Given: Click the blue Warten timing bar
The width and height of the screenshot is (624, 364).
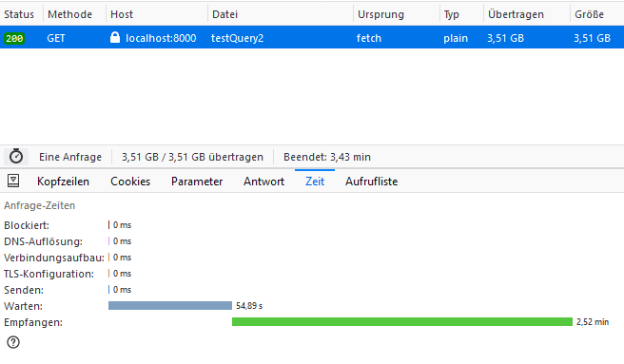Looking at the screenshot, I should pyautogui.click(x=170, y=305).
